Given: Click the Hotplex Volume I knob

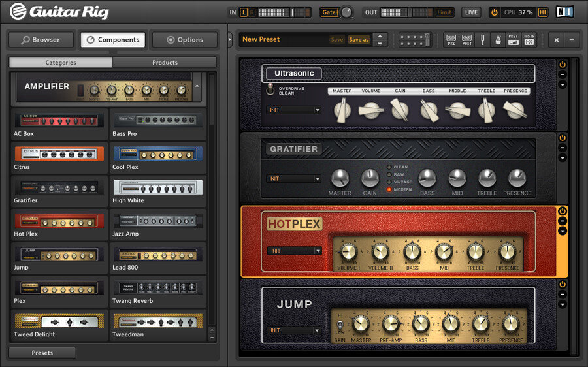Looking at the screenshot, I should click(x=348, y=252).
